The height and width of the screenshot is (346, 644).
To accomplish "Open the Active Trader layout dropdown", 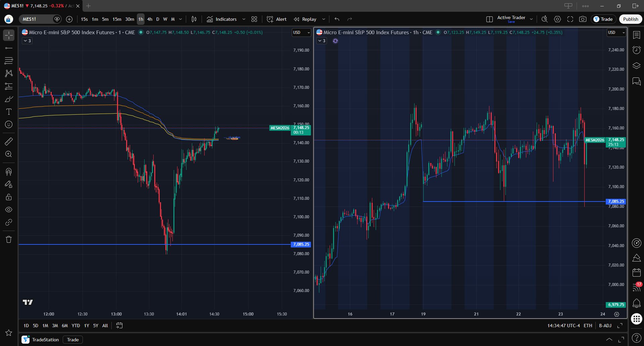I will point(531,19).
